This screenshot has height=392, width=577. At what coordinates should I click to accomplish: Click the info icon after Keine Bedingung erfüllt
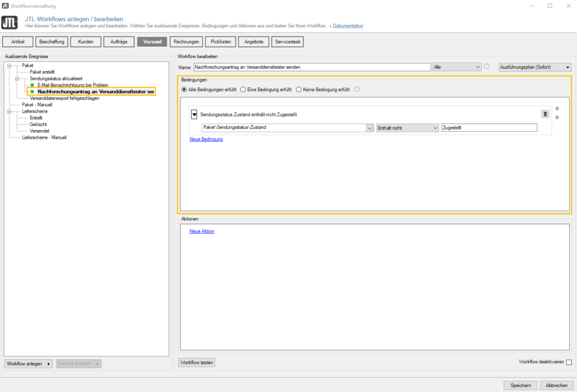[357, 89]
